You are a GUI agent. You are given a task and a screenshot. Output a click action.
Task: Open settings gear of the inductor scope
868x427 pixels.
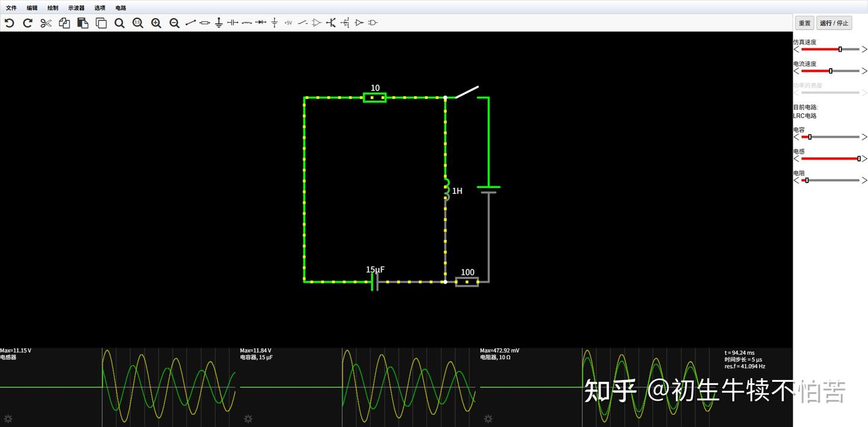(8, 419)
